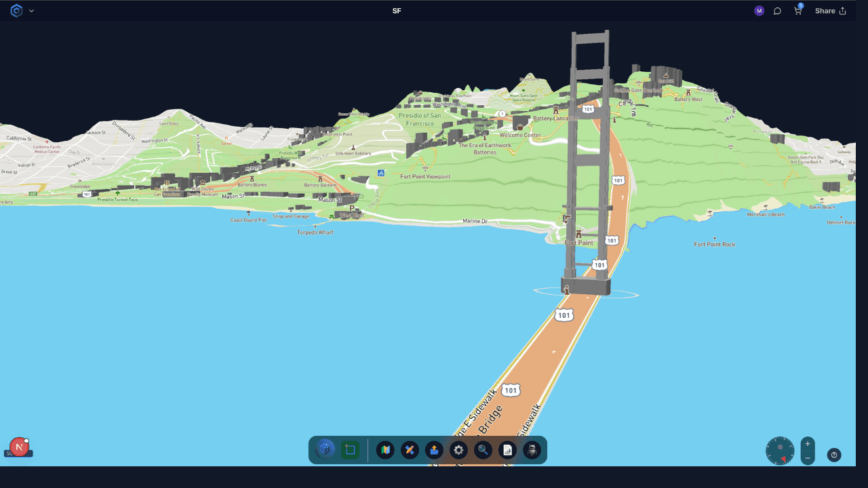Open the comments chat bubble
The height and width of the screenshot is (488, 868).
tap(778, 11)
